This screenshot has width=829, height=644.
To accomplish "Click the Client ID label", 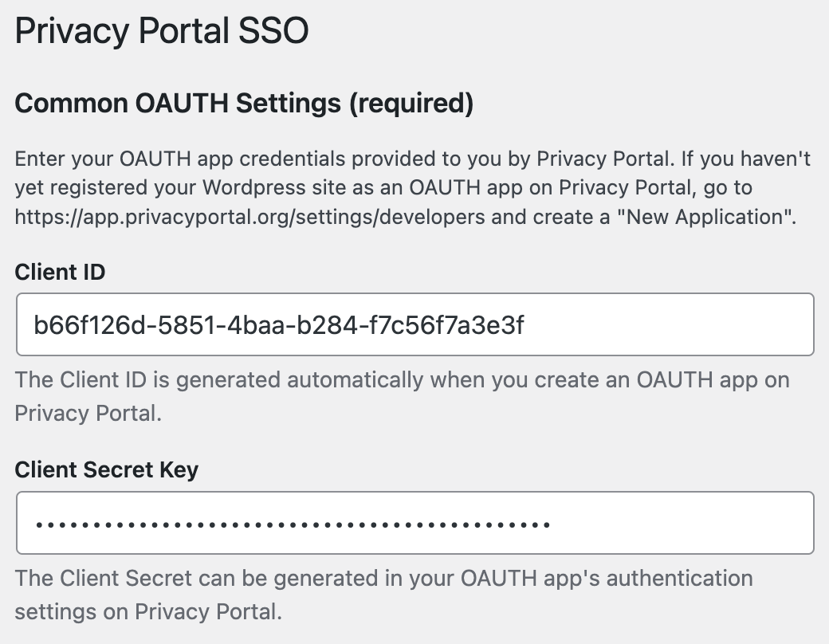I will coord(59,272).
